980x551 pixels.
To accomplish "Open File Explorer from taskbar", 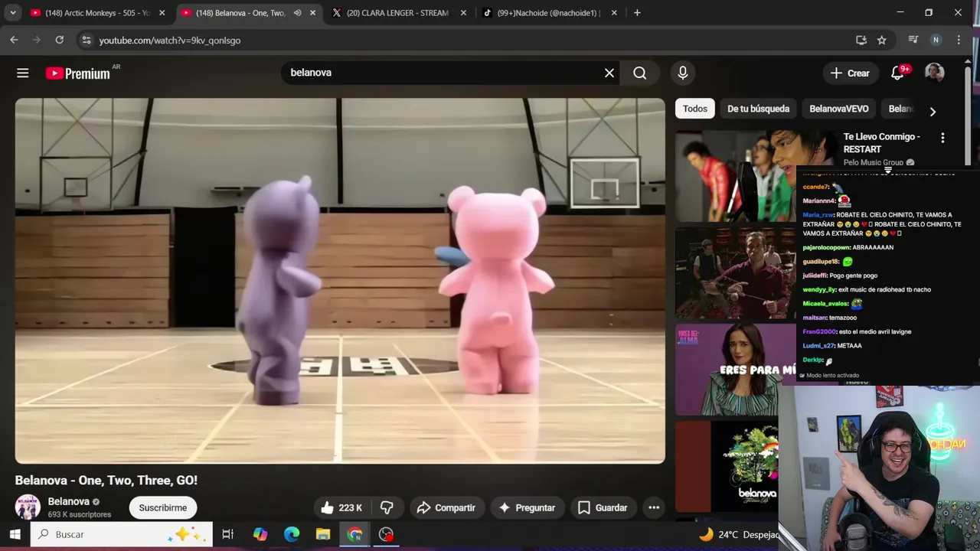I will (x=323, y=534).
